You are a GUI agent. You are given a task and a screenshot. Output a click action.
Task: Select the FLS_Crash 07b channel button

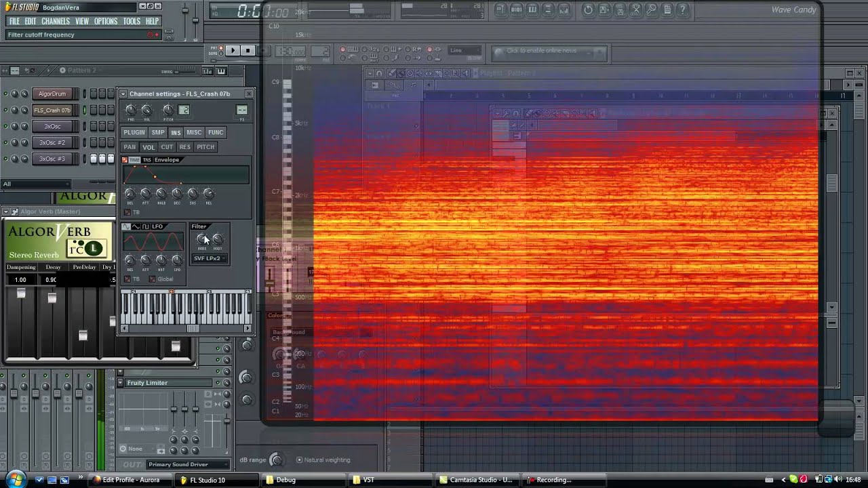point(56,110)
